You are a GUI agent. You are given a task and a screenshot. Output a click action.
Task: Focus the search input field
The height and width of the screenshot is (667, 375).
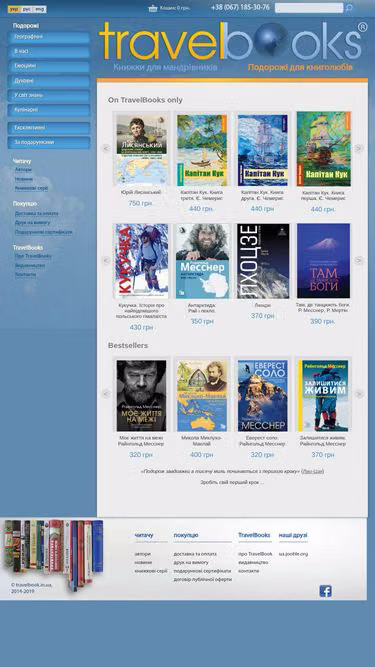pyautogui.click(x=309, y=8)
